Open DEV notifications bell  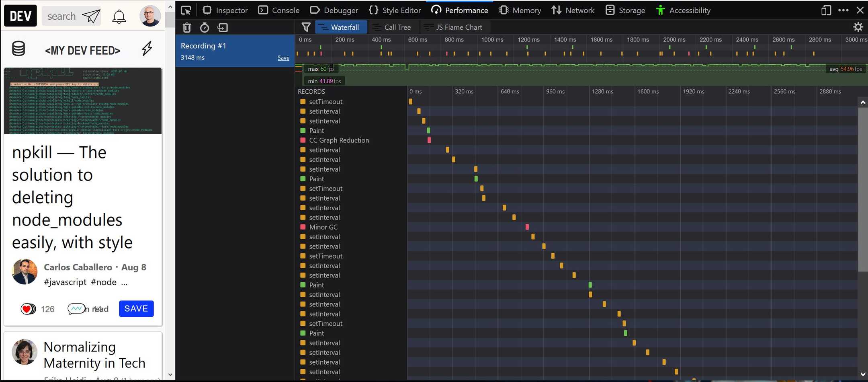tap(119, 16)
